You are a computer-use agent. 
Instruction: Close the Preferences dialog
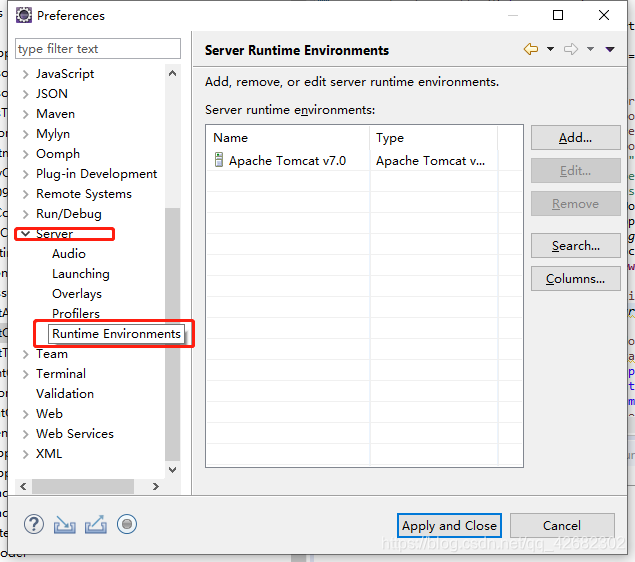(603, 15)
